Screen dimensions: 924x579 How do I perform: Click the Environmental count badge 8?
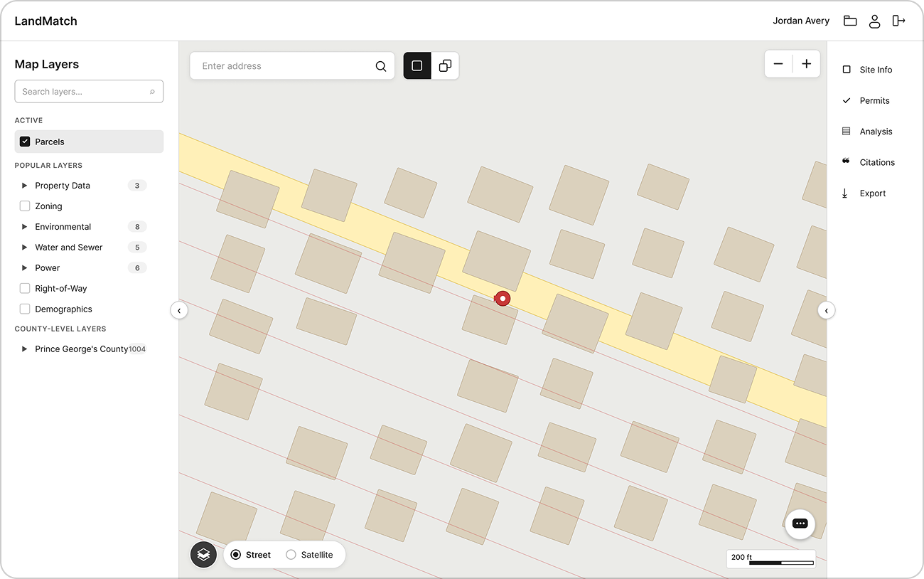[137, 227]
